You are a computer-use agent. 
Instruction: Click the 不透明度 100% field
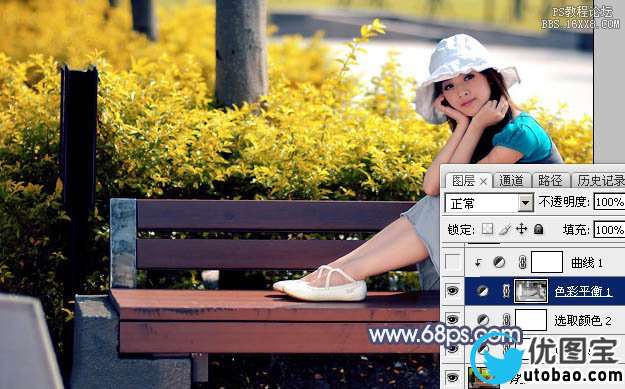pos(609,202)
